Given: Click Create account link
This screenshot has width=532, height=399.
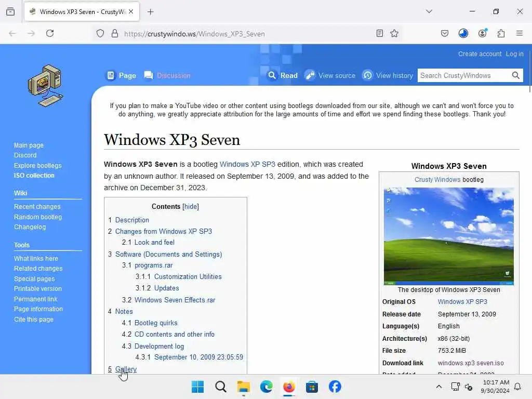Looking at the screenshot, I should (x=480, y=54).
